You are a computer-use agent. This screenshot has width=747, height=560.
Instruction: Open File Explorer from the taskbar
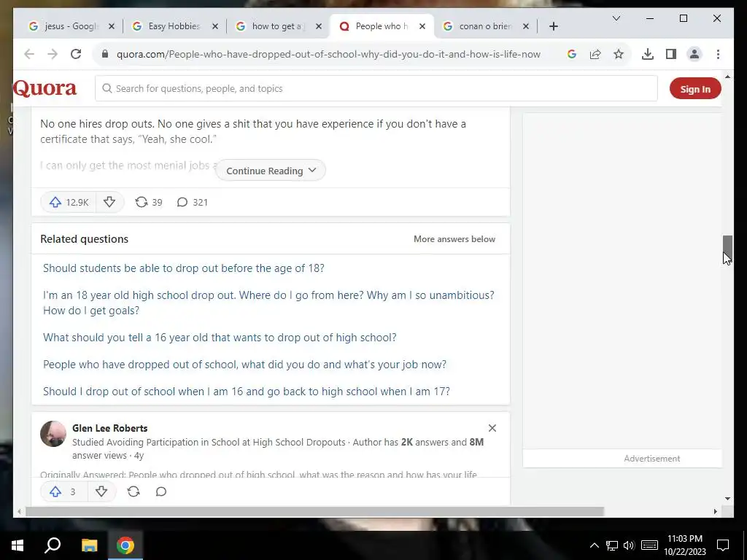(89, 545)
